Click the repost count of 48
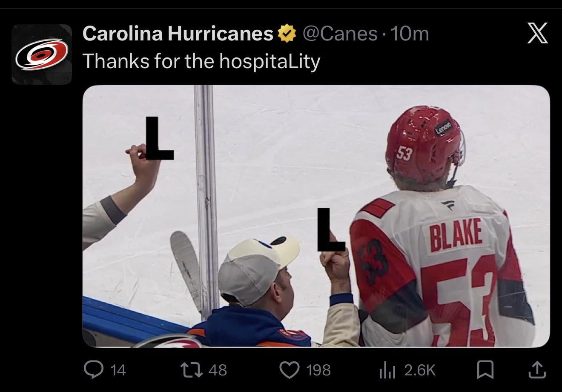 (217, 370)
